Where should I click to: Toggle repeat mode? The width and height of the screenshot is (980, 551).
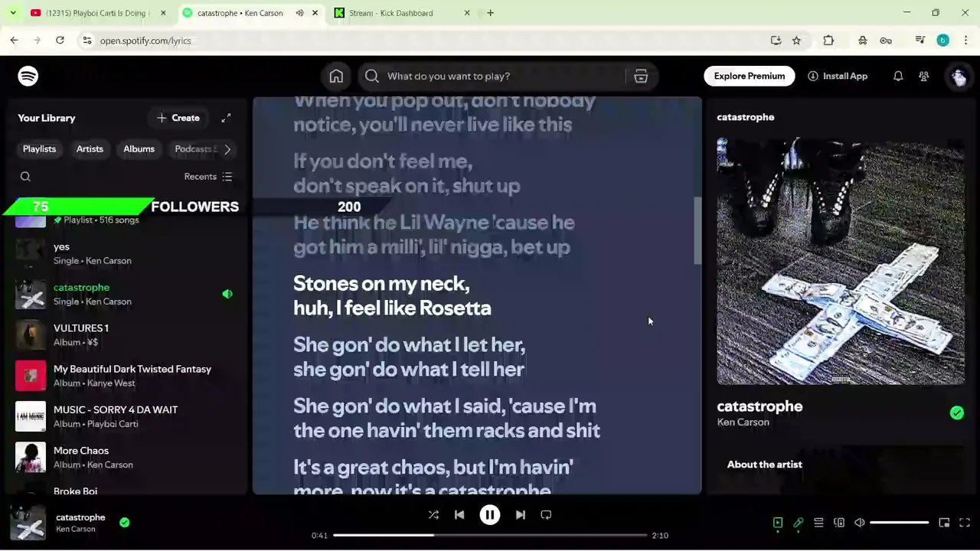point(546,515)
